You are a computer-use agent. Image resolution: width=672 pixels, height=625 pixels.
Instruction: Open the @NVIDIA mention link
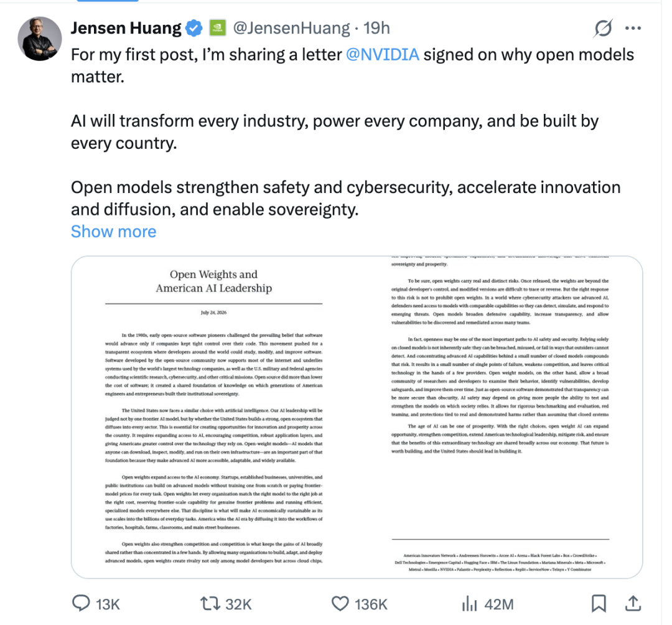(x=382, y=55)
